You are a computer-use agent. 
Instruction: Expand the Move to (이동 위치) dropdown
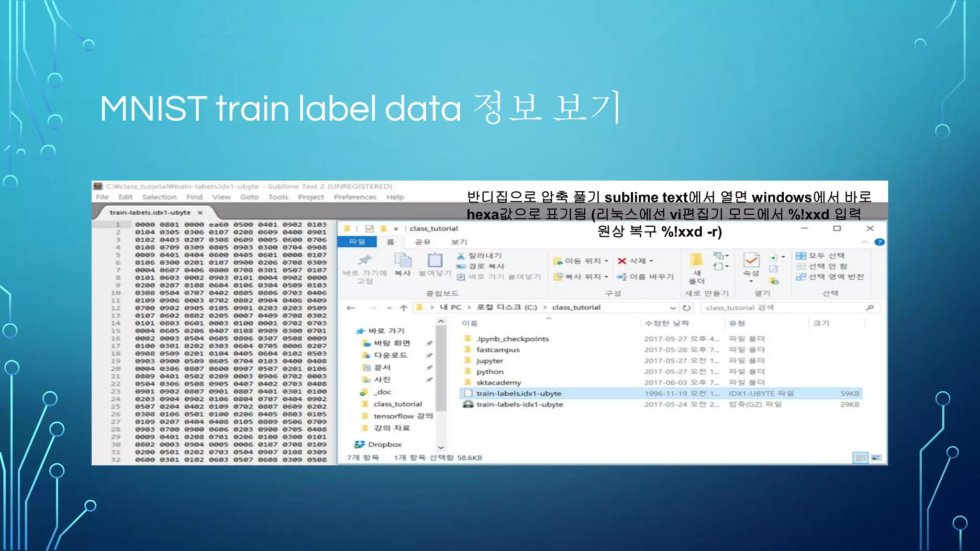[x=606, y=261]
